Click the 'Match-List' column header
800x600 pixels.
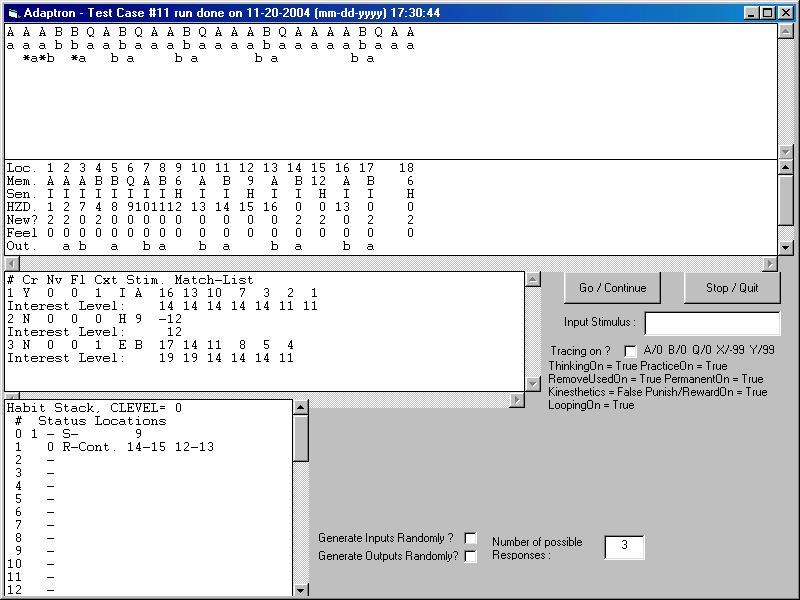214,280
